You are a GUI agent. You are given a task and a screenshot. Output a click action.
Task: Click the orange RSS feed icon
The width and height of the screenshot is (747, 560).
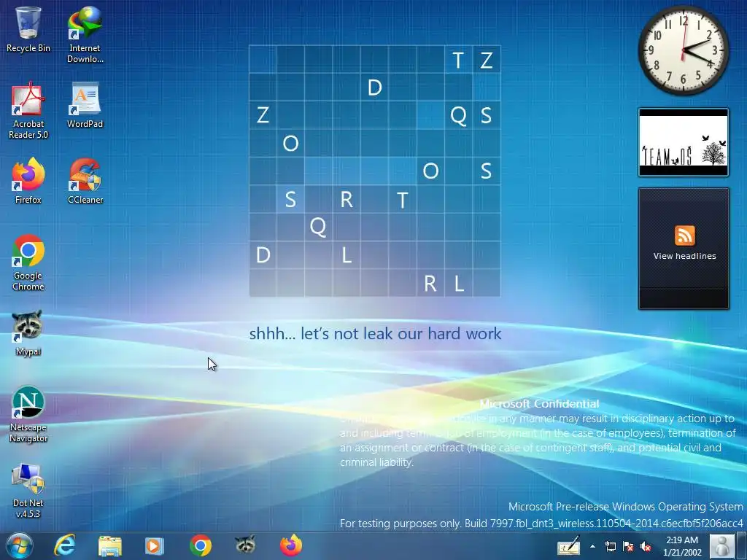pos(684,236)
